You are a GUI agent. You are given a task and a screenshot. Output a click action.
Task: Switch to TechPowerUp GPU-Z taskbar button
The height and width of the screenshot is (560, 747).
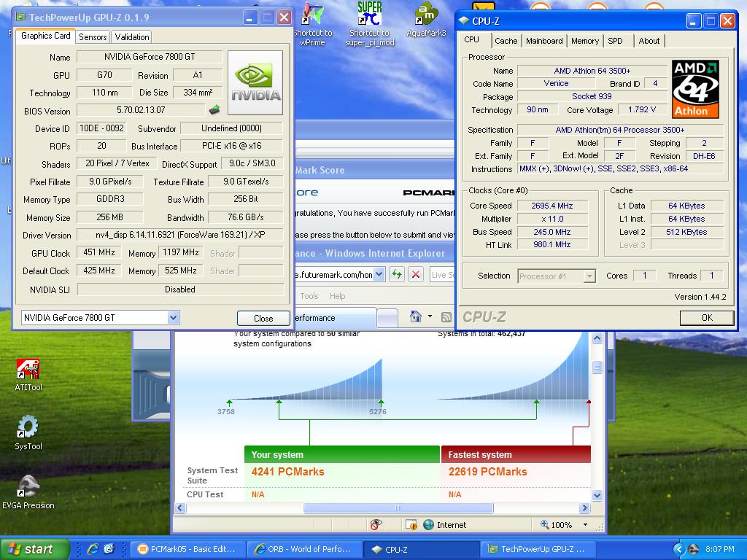coord(538,549)
